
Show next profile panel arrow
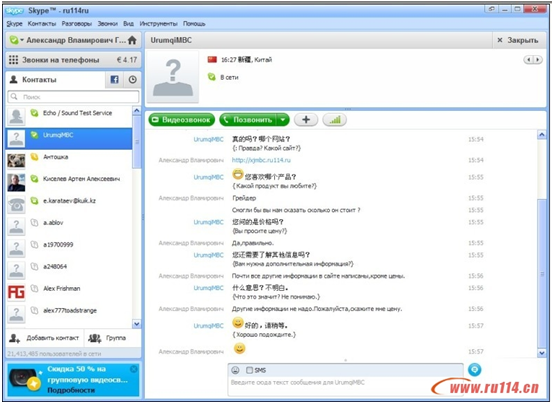[538, 60]
